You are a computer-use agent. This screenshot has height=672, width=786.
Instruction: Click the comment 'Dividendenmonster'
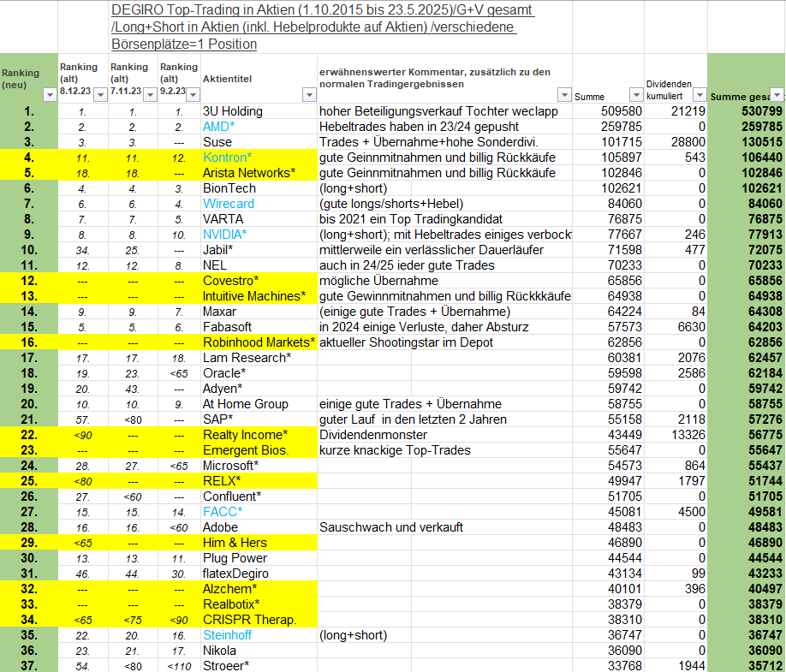(373, 435)
